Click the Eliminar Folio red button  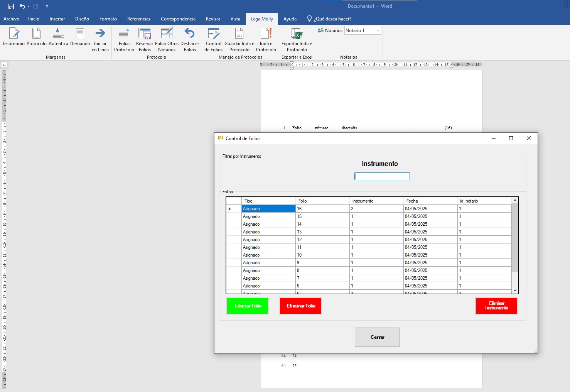[x=300, y=306]
